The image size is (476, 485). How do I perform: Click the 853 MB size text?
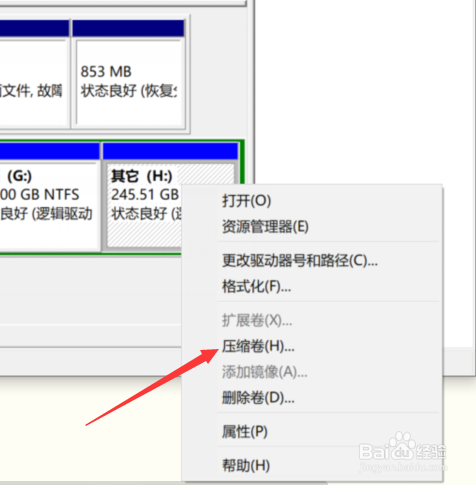point(106,72)
